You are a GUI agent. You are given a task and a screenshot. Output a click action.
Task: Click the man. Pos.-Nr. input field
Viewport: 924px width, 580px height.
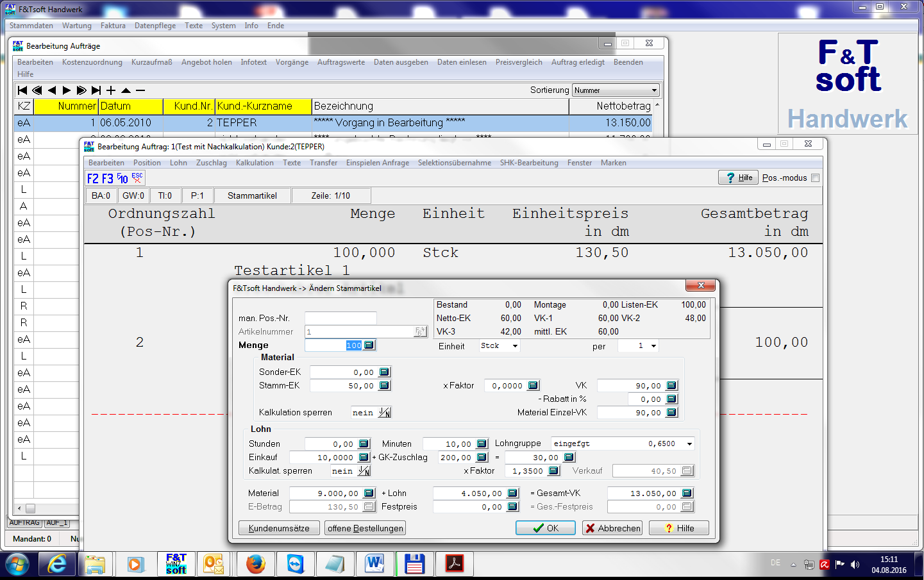point(340,319)
